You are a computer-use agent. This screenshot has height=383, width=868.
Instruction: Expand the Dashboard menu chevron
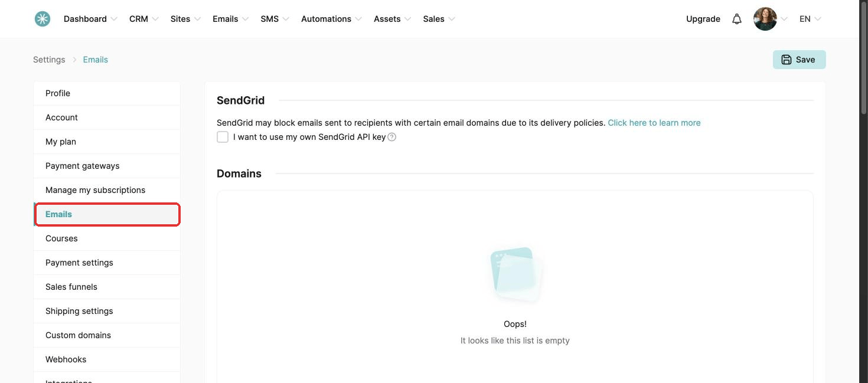tap(114, 19)
